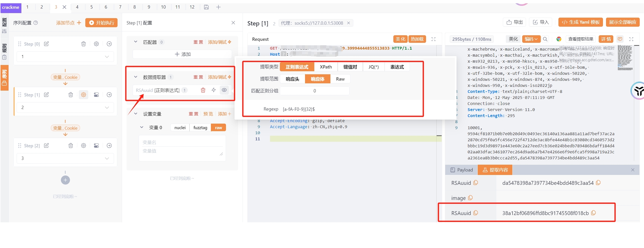Image resolution: width=644 pixels, height=248 pixels.
Task: Click the 匹配正则分组 input field
Action: tap(315, 91)
